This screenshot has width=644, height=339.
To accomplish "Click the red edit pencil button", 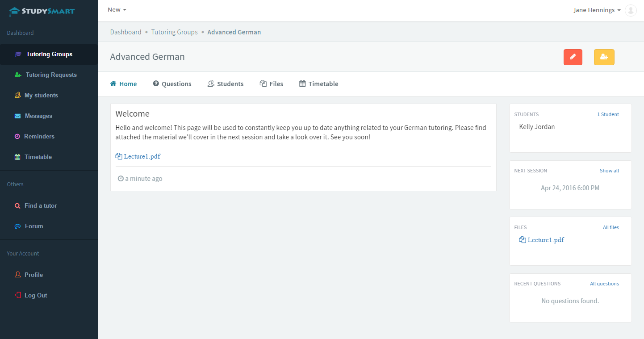I will pos(573,57).
